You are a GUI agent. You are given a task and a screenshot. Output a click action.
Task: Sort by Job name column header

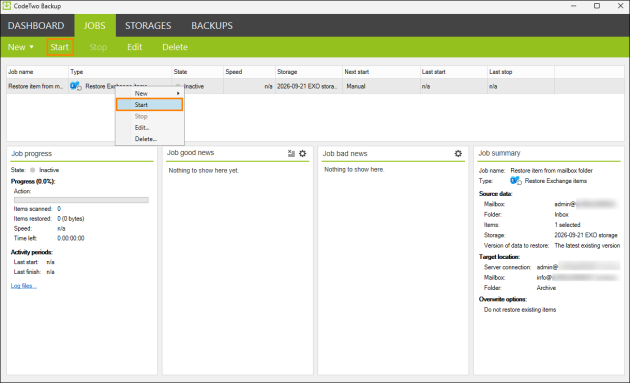[x=37, y=72]
